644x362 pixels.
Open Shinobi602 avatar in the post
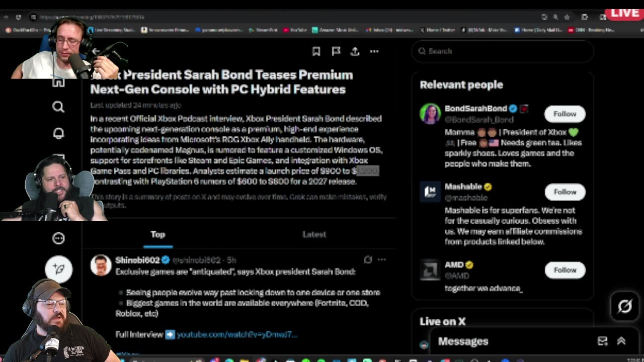[x=101, y=265]
